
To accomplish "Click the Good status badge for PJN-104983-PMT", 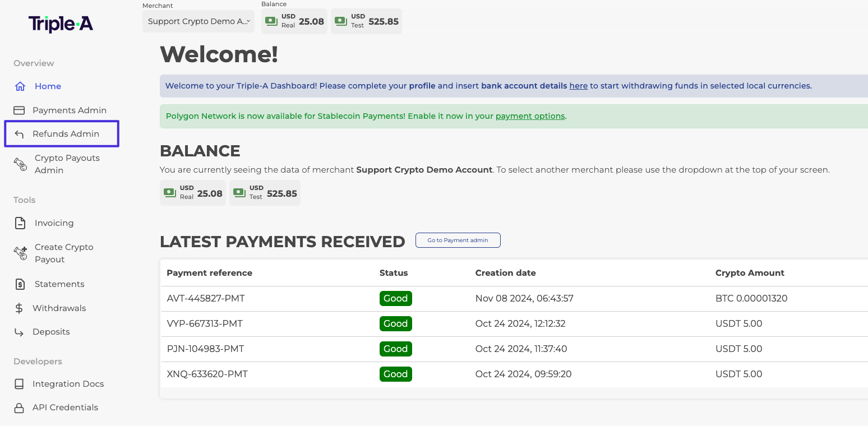I will coord(396,349).
